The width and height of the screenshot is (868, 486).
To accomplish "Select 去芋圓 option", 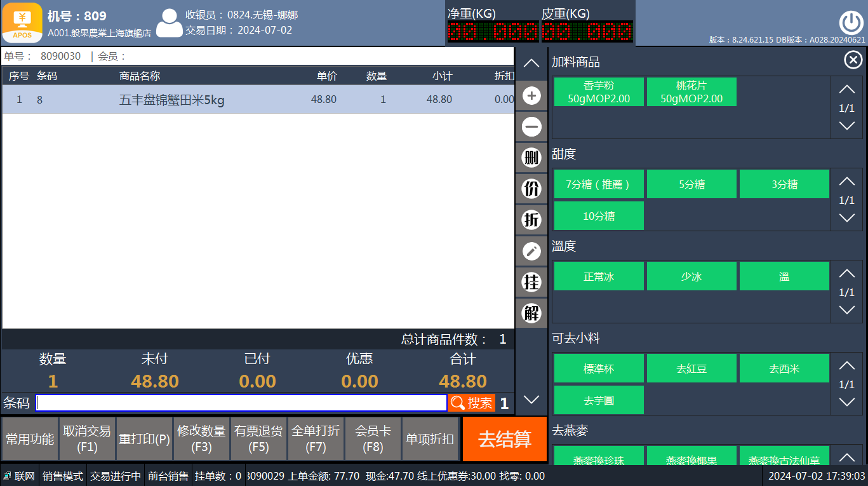I will [x=599, y=400].
